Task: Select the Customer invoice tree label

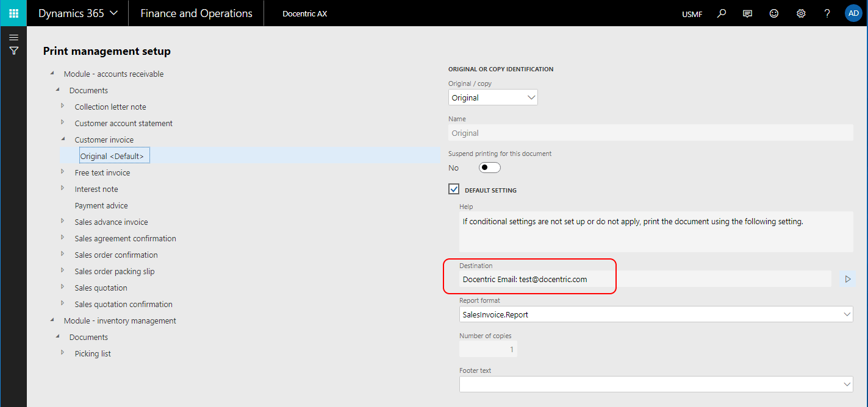Action: click(x=104, y=140)
